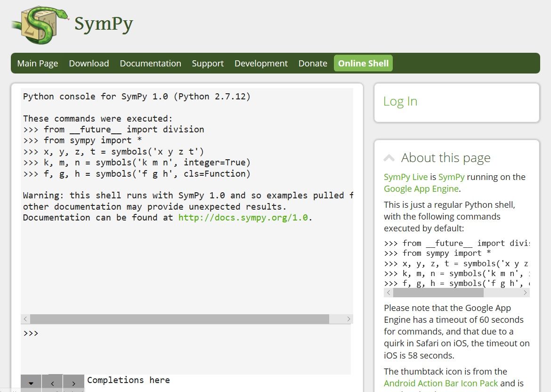Select the Online Shell tab
Screen dimensions: 551x392
363,63
